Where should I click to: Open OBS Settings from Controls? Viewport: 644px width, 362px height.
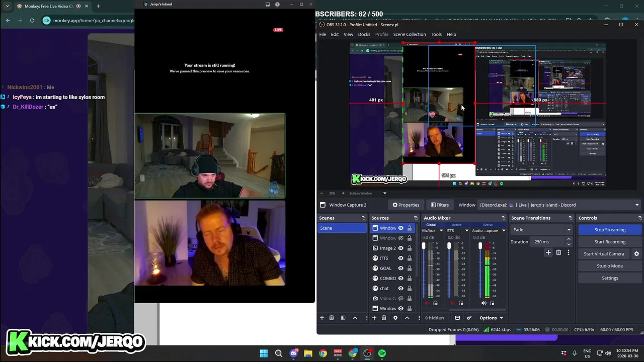click(x=610, y=278)
